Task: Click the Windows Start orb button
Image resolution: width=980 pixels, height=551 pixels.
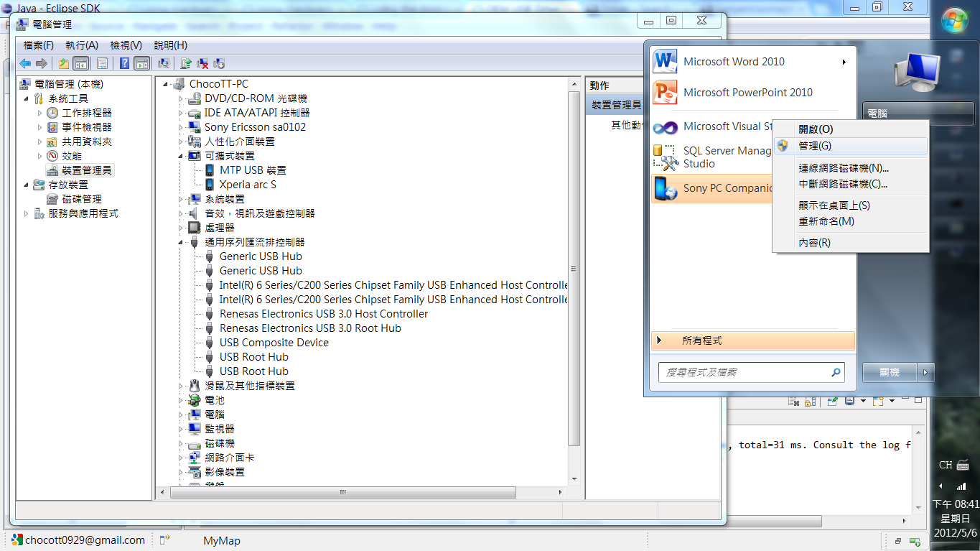Action: pyautogui.click(x=955, y=20)
